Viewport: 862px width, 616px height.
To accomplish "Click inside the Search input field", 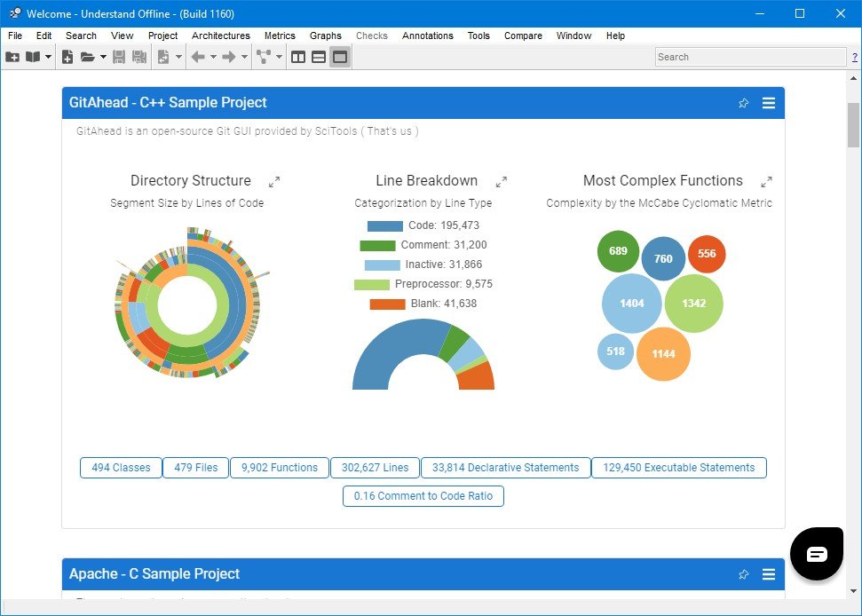I will coord(750,57).
